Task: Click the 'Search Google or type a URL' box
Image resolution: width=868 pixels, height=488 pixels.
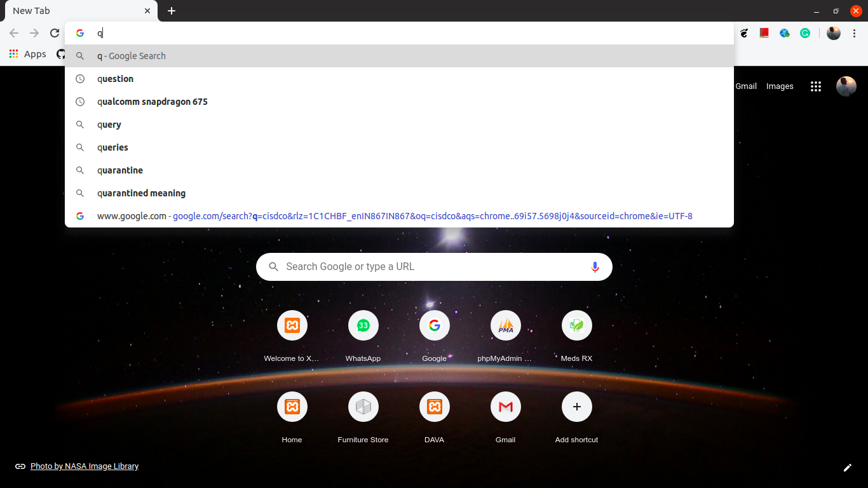Action: (x=434, y=267)
